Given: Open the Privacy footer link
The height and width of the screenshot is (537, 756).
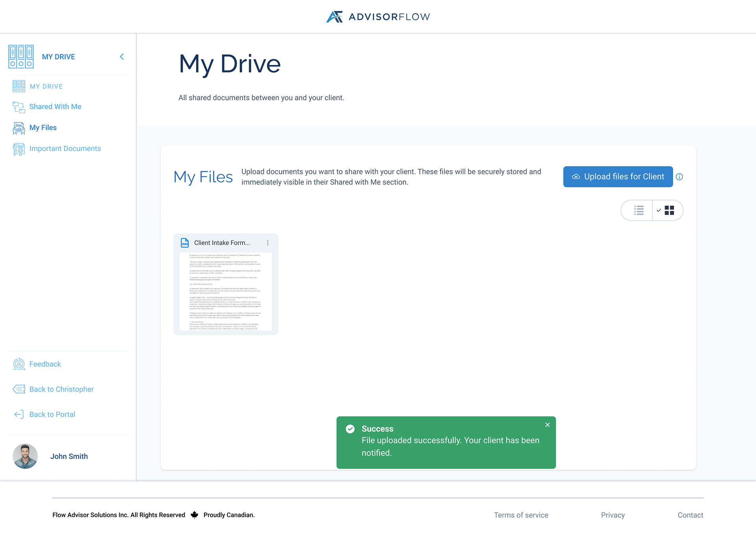Looking at the screenshot, I should click(x=613, y=515).
